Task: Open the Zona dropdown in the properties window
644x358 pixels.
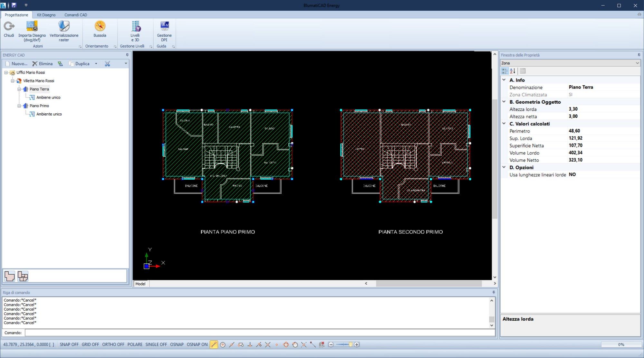Action: coord(637,63)
